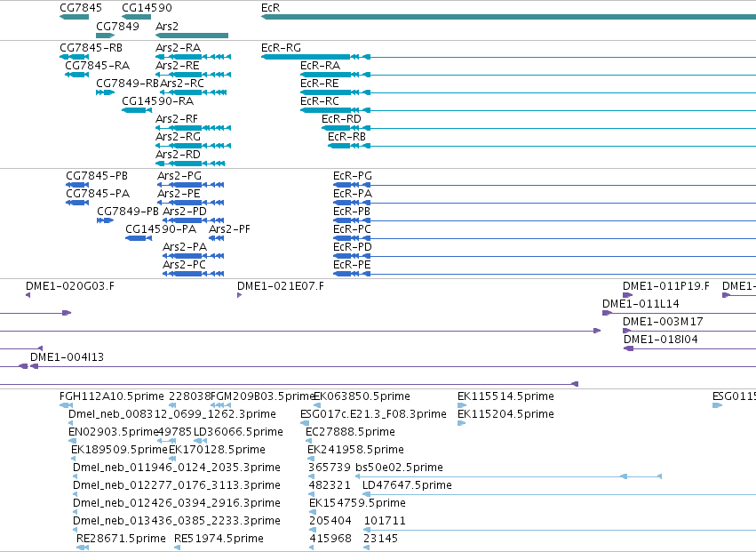Select the EcR-PD protein label

[x=353, y=247]
